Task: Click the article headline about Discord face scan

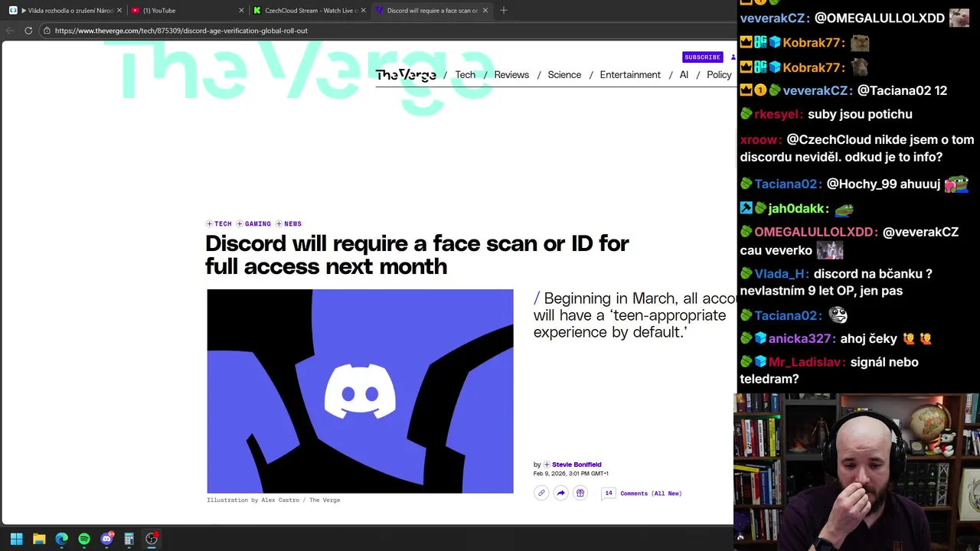Action: point(417,255)
